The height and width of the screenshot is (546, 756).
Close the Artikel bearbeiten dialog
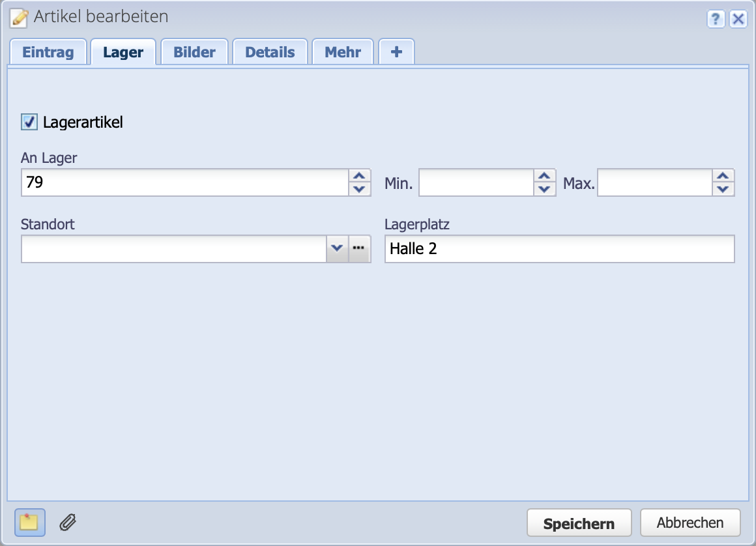pyautogui.click(x=738, y=19)
